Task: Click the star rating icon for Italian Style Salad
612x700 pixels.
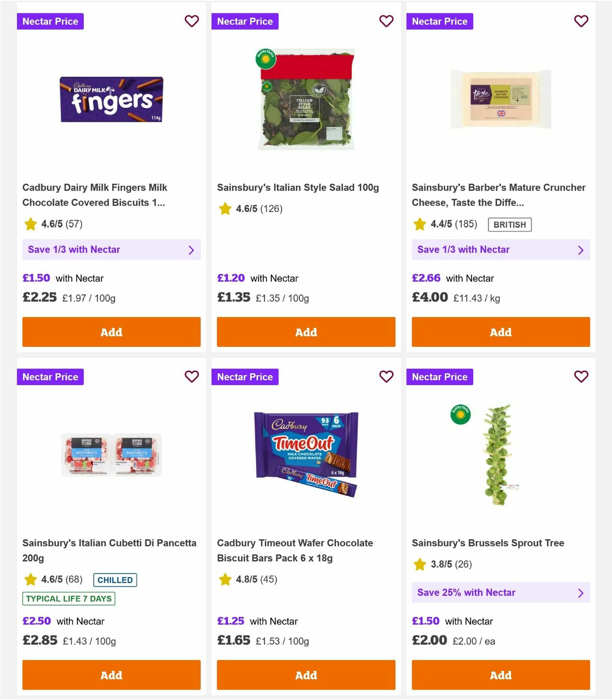Action: [225, 209]
